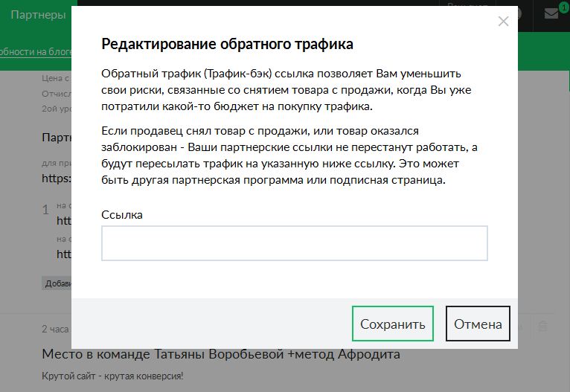Click the trash bin icon near the post
This screenshot has height=392, width=570.
(x=542, y=327)
